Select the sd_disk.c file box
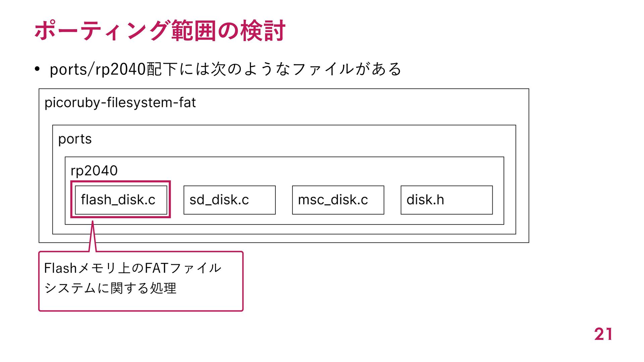The height and width of the screenshot is (362, 644). (x=229, y=200)
